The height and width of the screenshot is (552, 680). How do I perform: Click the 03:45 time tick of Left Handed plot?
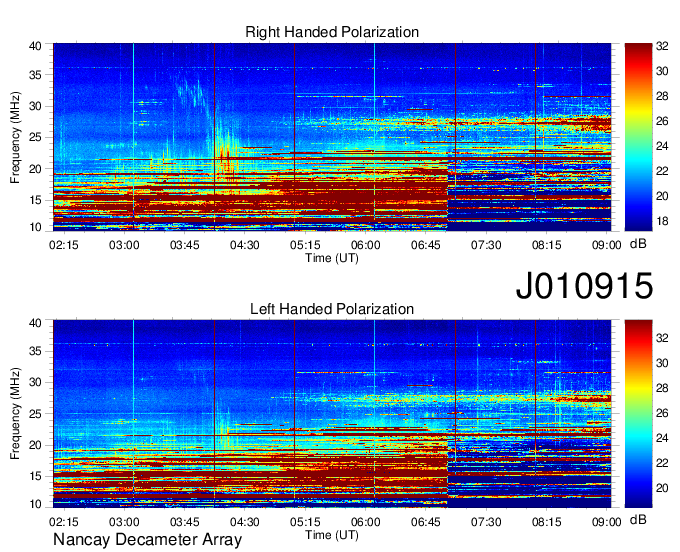(184, 522)
